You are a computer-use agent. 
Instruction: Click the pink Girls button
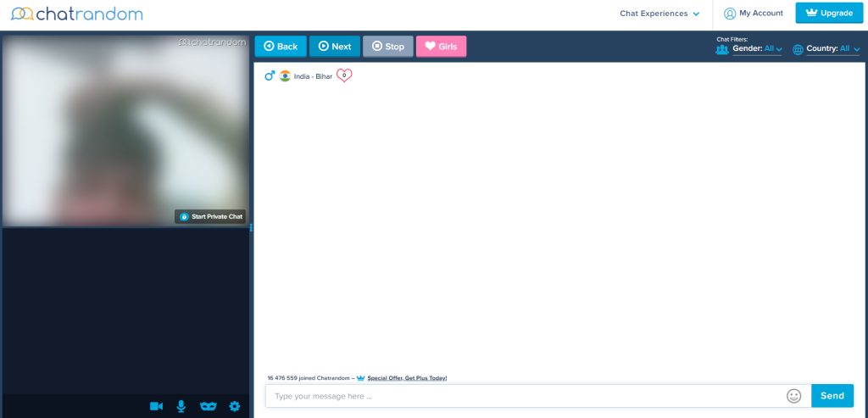click(x=441, y=47)
